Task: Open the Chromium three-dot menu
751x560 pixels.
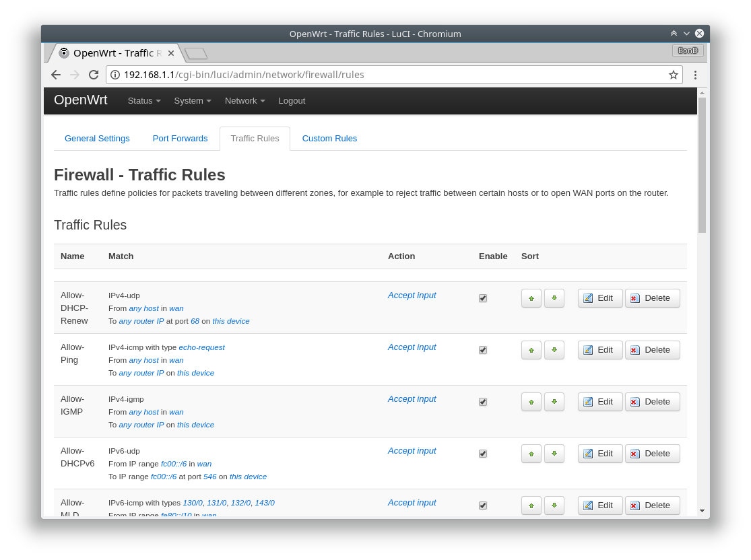Action: [x=696, y=75]
